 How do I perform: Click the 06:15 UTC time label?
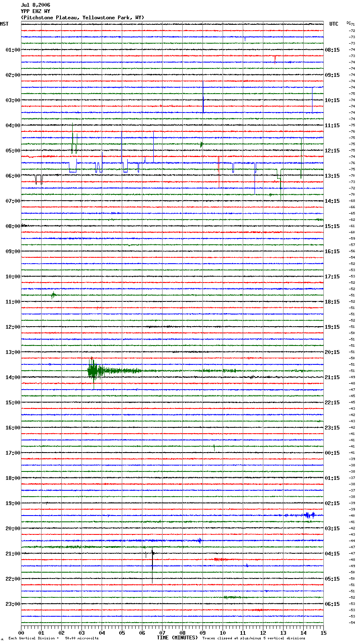332,604
